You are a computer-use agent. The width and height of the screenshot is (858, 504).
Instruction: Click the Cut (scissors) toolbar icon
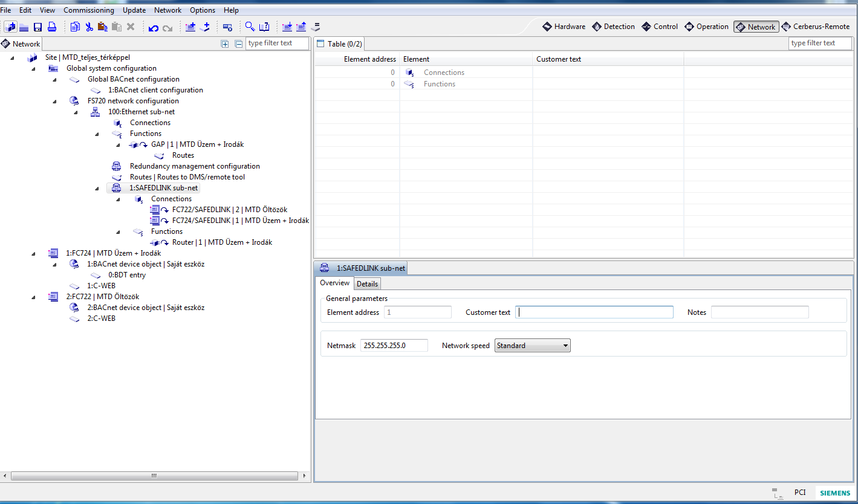89,27
